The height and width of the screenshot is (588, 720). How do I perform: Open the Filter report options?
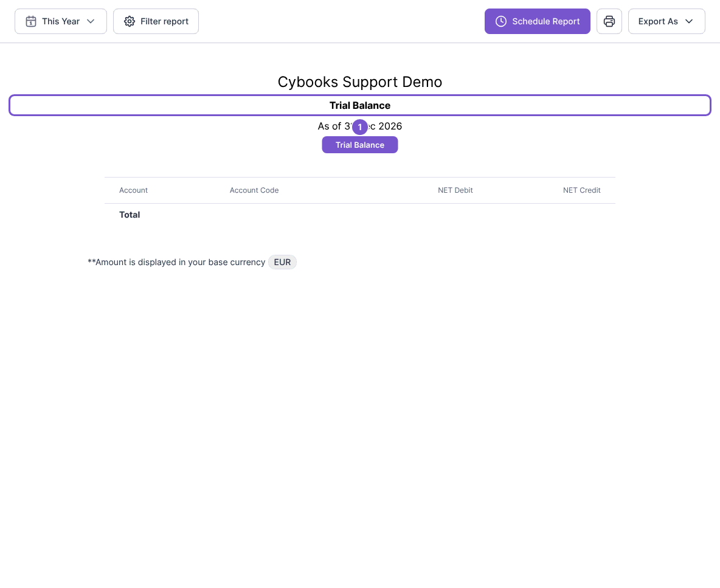[156, 21]
